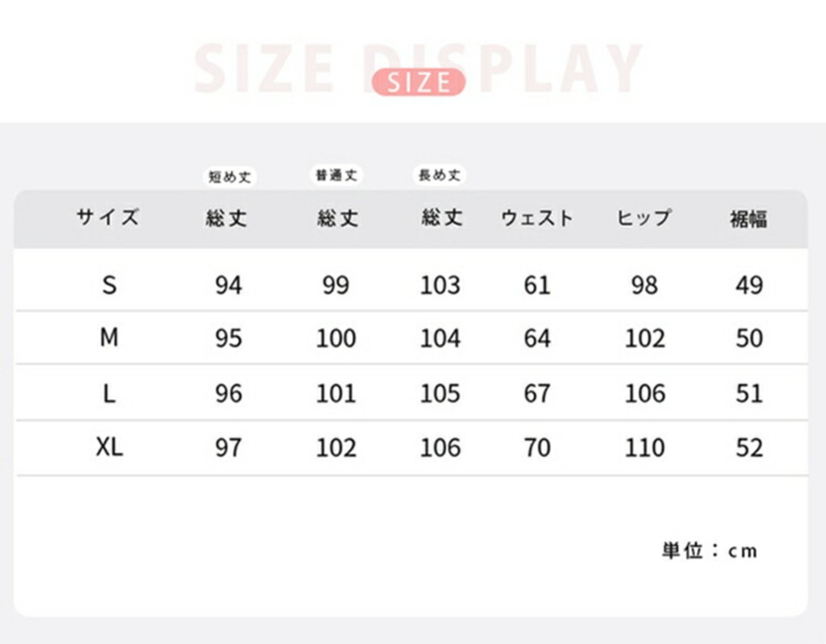Click the waist value 67 in row L
The height and width of the screenshot is (644, 826).
pyautogui.click(x=537, y=394)
